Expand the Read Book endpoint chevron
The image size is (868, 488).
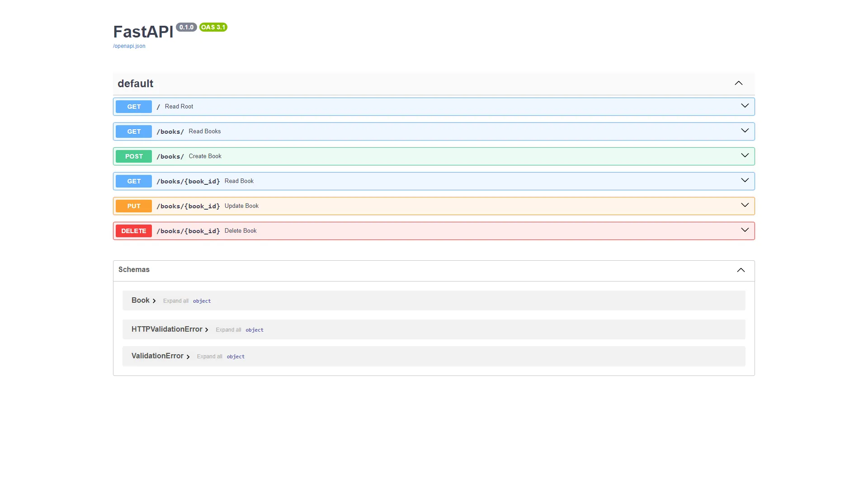(745, 180)
